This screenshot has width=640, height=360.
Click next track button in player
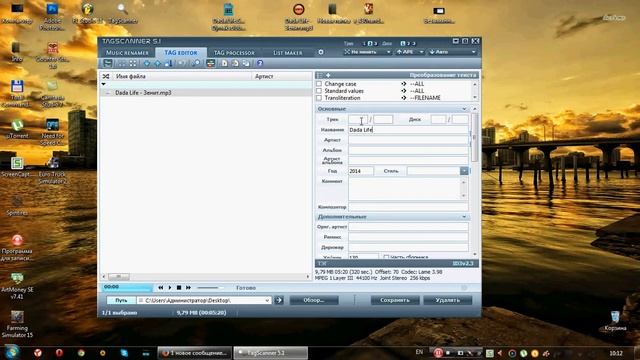click(188, 288)
